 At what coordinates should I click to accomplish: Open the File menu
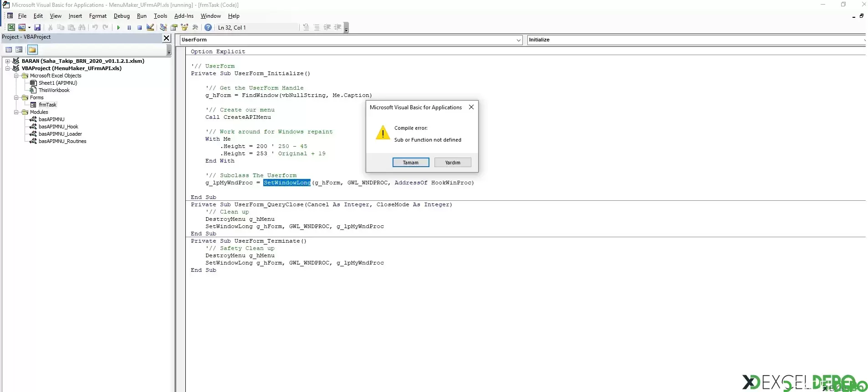click(22, 16)
